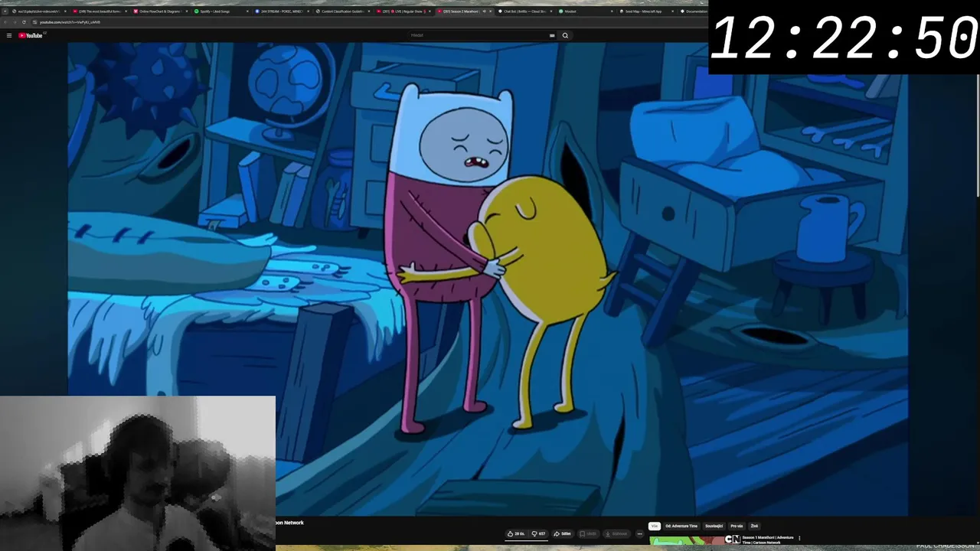Open Season 1 Marathon video thumbnail

pos(694,540)
